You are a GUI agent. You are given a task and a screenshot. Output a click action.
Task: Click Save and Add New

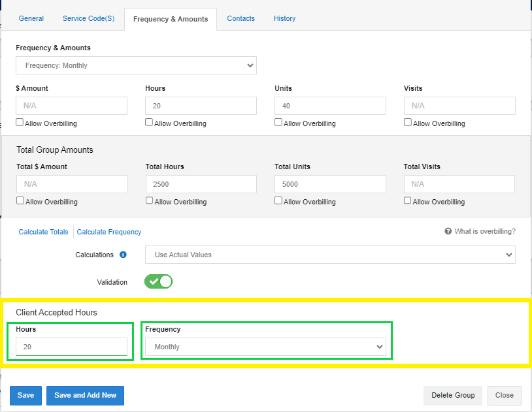click(x=85, y=396)
